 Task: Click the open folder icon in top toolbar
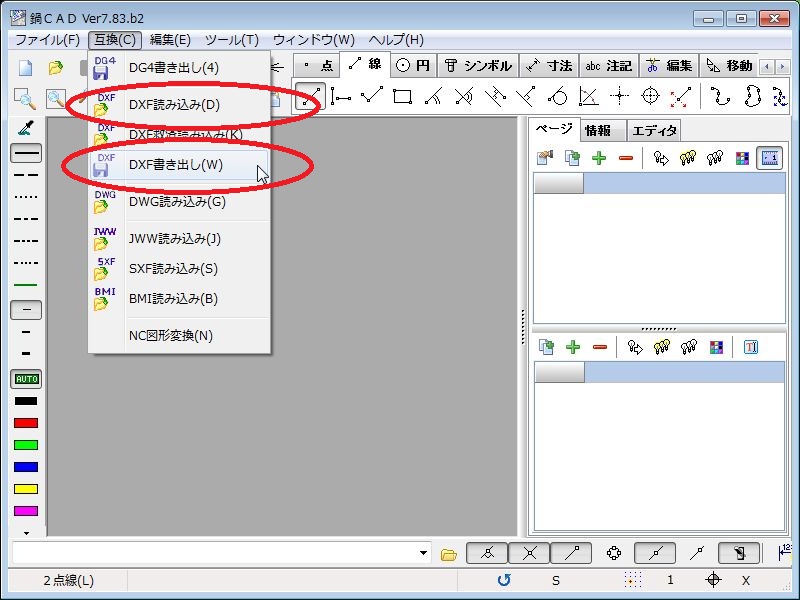click(x=56, y=67)
